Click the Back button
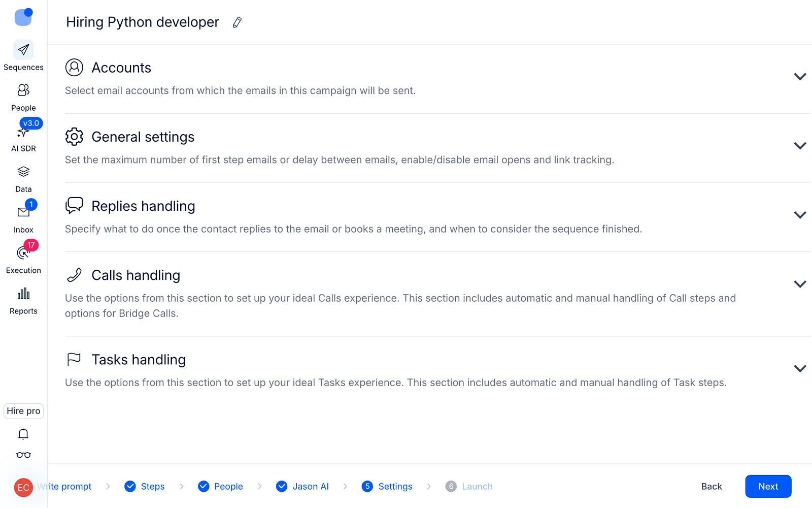 [x=712, y=486]
